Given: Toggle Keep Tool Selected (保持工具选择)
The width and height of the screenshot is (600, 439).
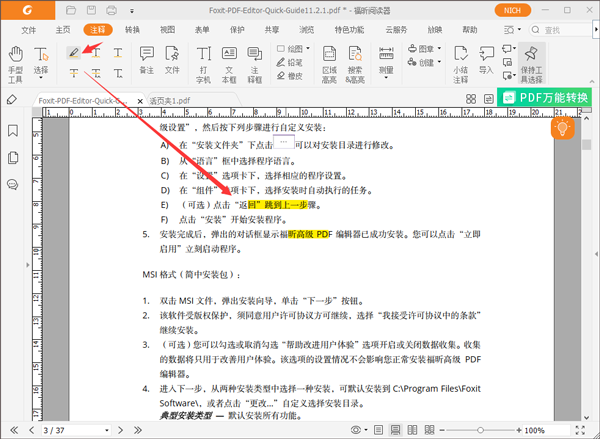Looking at the screenshot, I should pos(532,60).
